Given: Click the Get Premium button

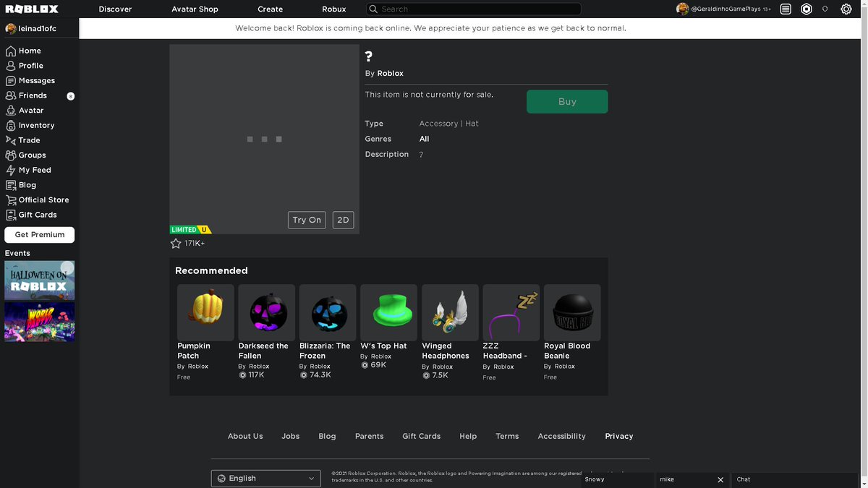Looking at the screenshot, I should (40, 235).
